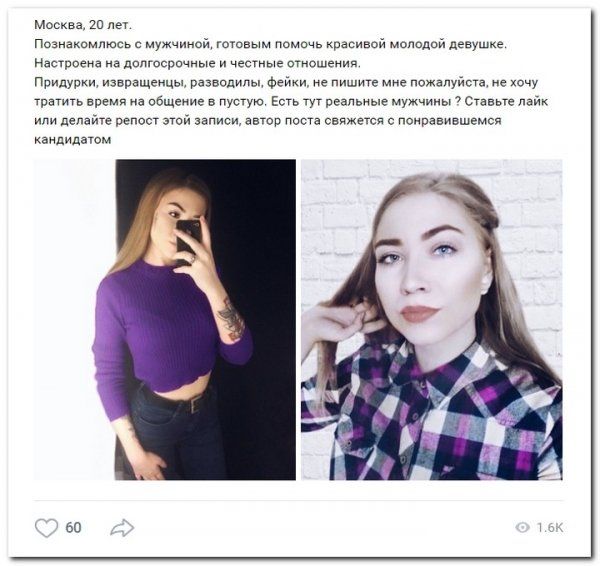Click the line starting "Придурки, извращенцы"
This screenshot has width=600, height=566.
[286, 82]
